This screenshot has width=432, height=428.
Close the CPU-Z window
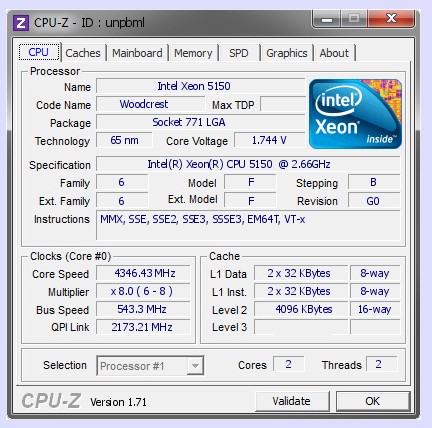coord(391,19)
